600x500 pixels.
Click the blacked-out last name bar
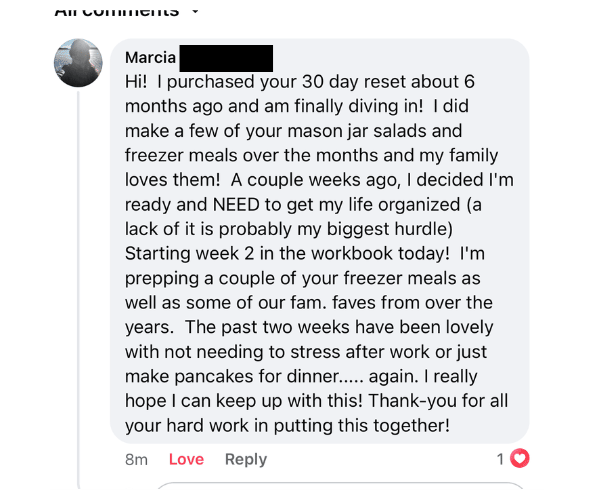coord(227,57)
